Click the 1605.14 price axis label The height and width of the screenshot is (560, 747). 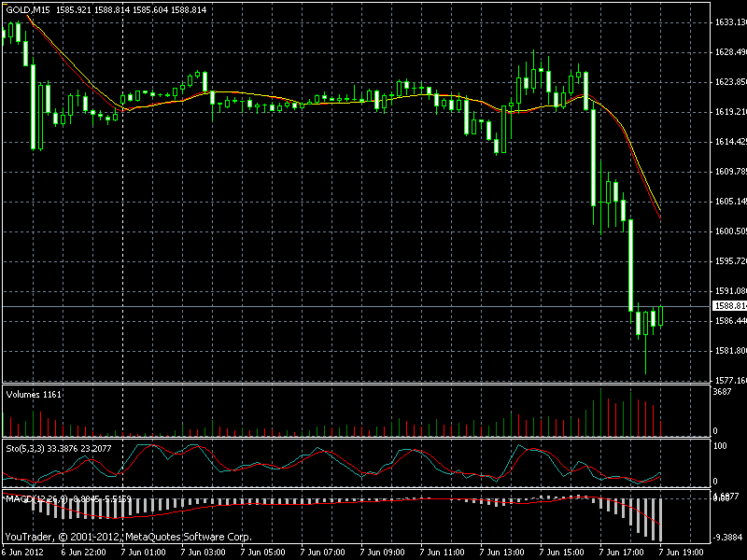731,202
